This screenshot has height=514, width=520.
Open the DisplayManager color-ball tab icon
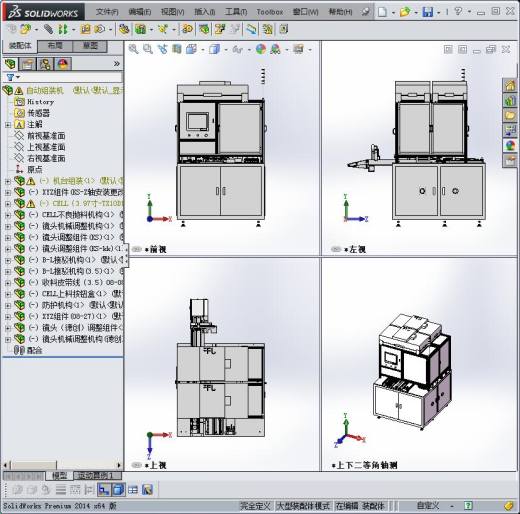pos(62,64)
